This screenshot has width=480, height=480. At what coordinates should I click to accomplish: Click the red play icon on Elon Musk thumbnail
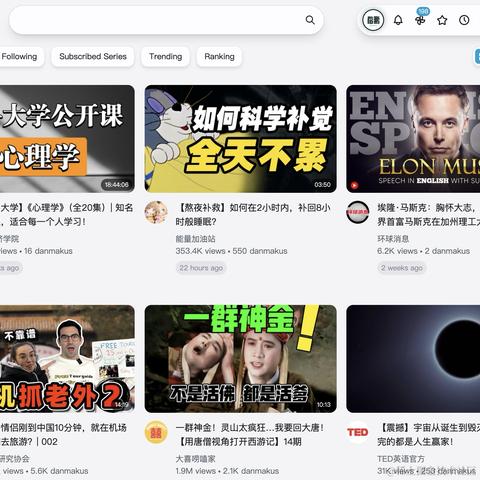tap(354, 185)
